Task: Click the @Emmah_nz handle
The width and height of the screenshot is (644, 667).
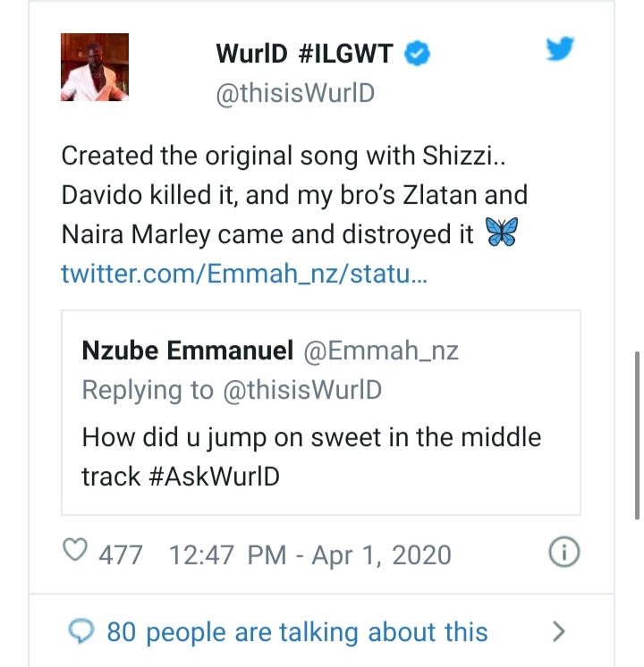Action: tap(382, 350)
